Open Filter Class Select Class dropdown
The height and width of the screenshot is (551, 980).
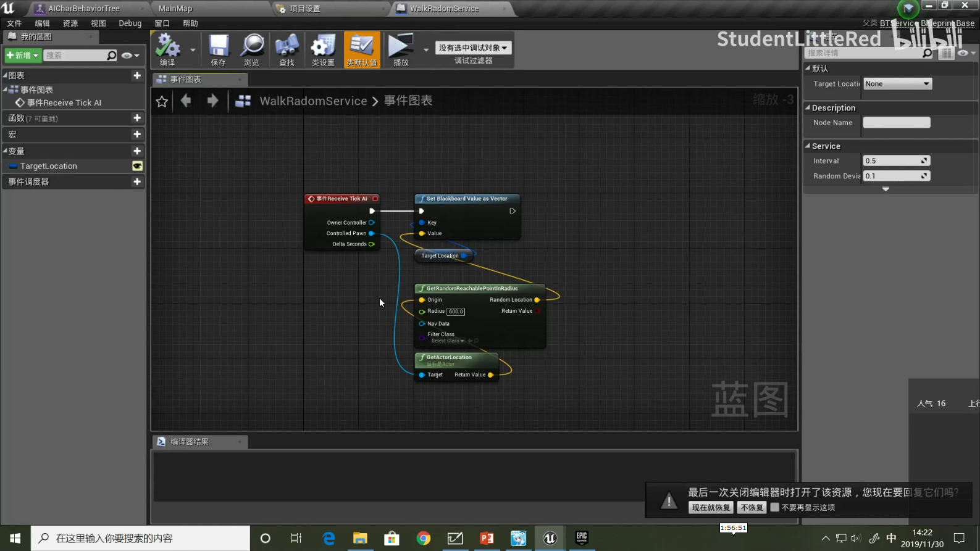pos(448,341)
